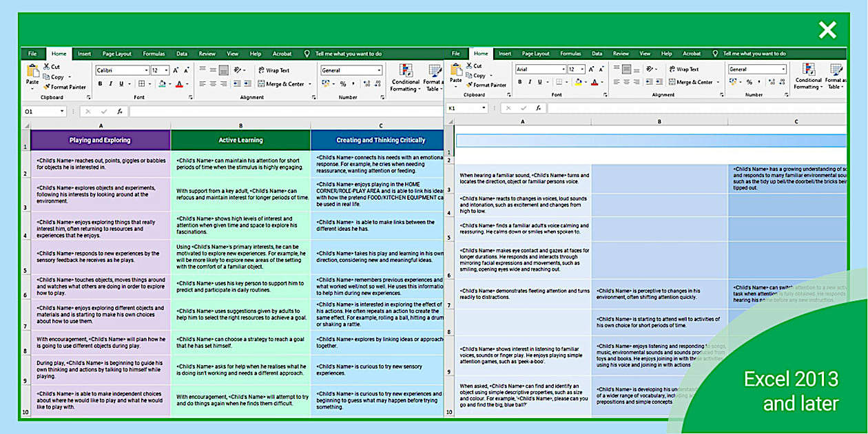Image resolution: width=868 pixels, height=434 pixels.
Task: Click the Increase Decimal icon
Action: 366,83
